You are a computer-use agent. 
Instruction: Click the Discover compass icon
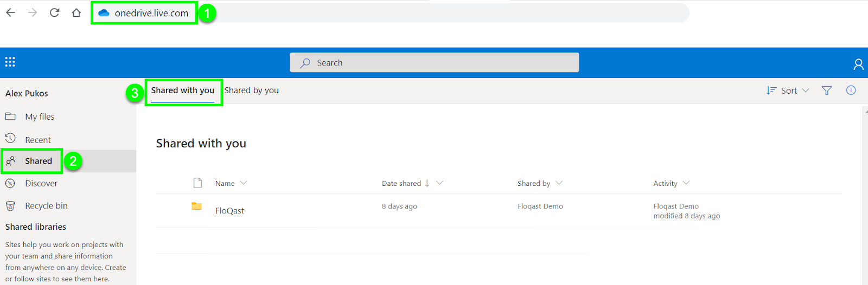tap(10, 183)
